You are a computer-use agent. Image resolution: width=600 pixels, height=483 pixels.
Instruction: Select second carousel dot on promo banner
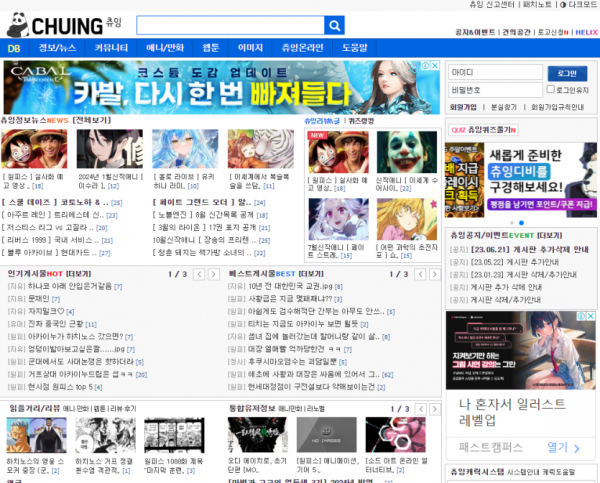523,222
